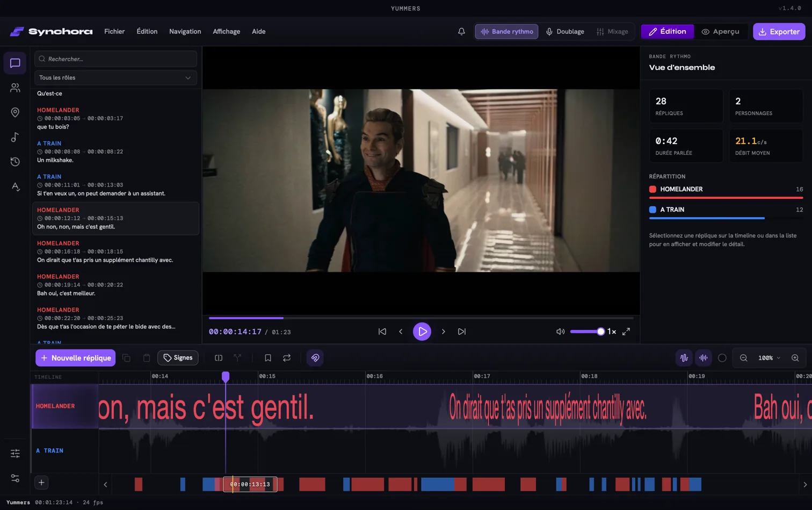This screenshot has width=812, height=510.
Task: Step back one frame
Action: click(x=401, y=332)
